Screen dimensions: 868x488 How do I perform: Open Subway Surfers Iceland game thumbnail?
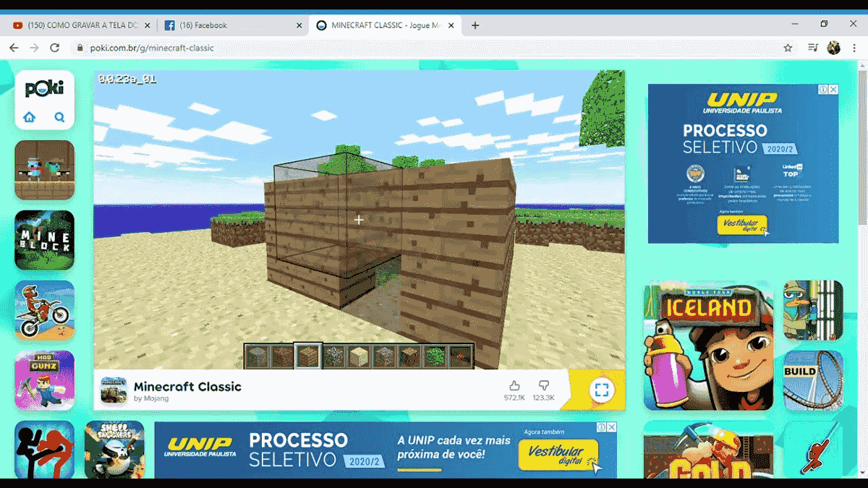(708, 346)
